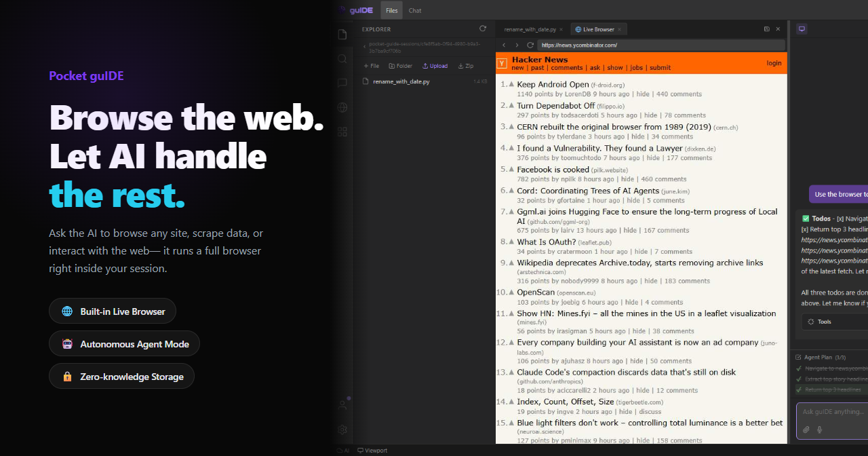
Task: Open the user account sidebar icon
Action: 342,405
